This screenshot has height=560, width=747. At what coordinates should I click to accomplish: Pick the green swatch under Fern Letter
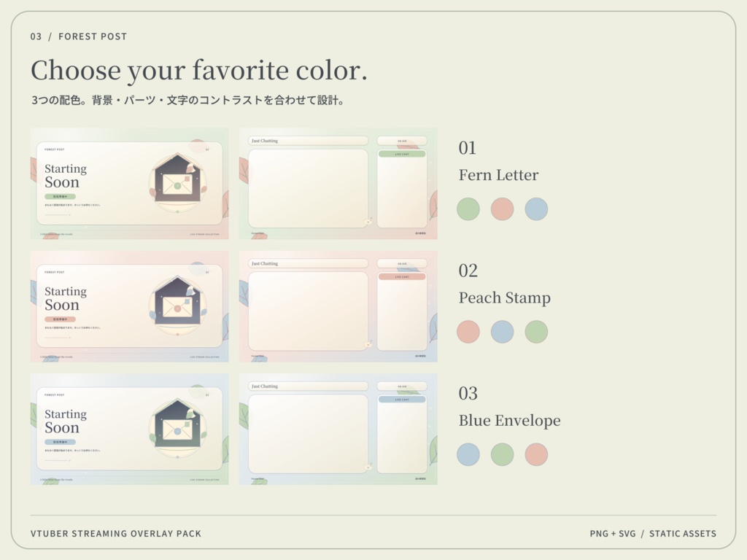(x=468, y=209)
